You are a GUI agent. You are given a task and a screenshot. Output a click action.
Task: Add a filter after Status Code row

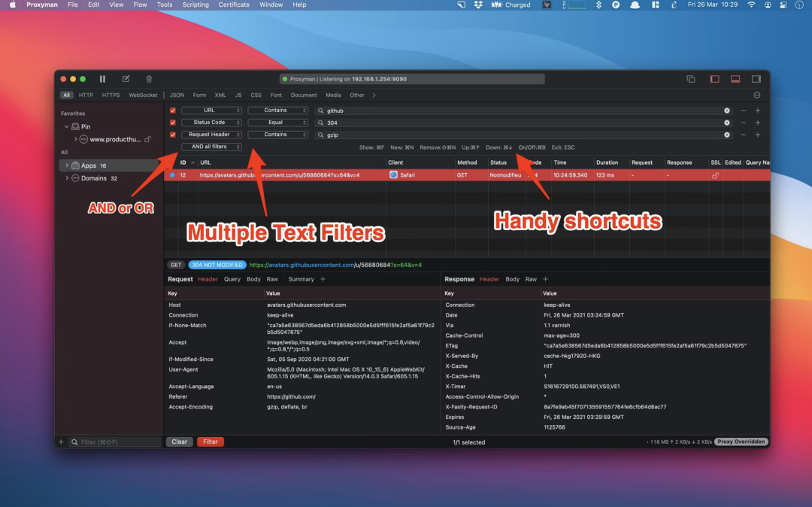(x=758, y=123)
